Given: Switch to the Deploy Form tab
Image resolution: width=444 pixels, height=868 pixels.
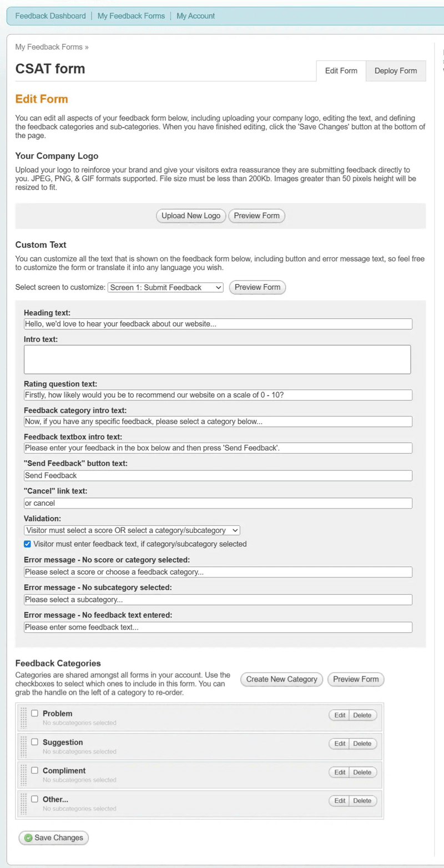Looking at the screenshot, I should (x=395, y=71).
